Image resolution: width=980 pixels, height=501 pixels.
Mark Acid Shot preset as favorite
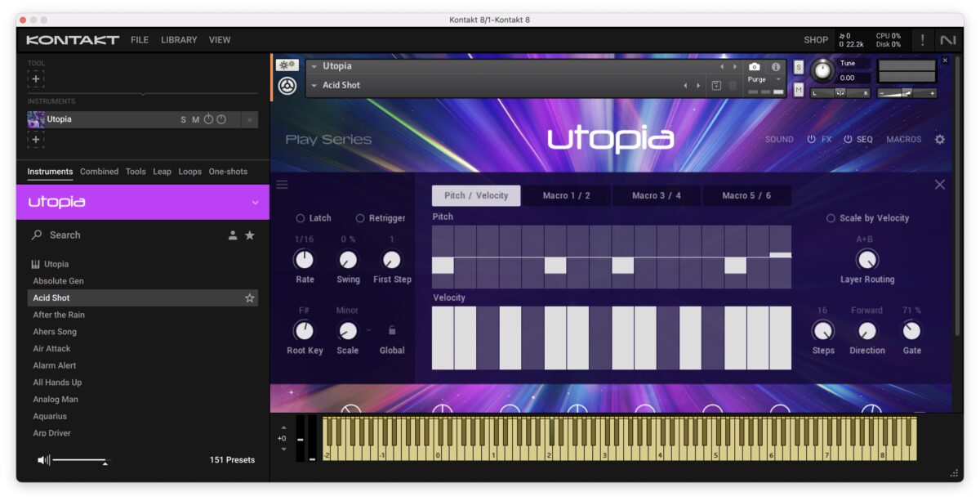click(x=250, y=298)
